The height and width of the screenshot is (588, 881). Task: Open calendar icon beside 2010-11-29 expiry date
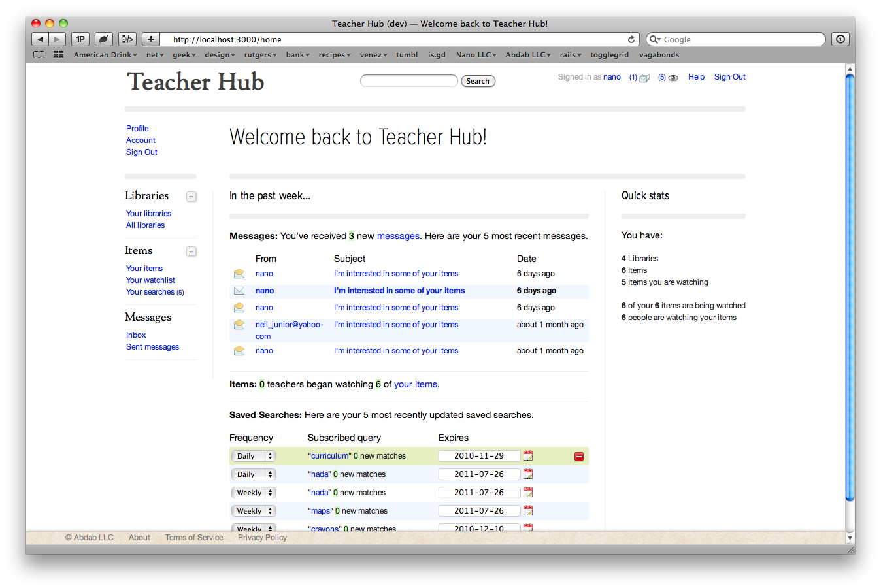[x=528, y=456]
